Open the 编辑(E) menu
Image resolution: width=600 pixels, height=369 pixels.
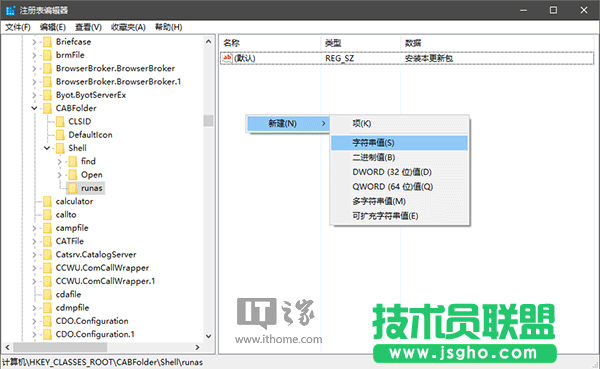click(53, 27)
